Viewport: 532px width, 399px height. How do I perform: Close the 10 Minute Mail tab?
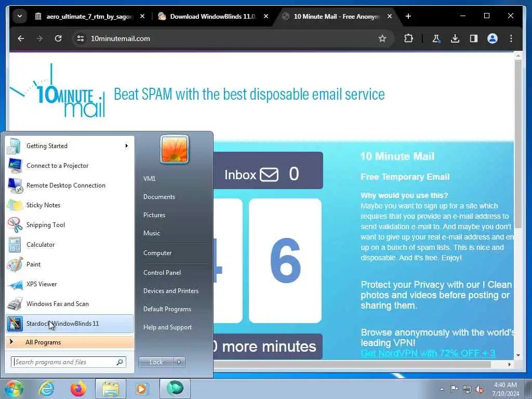click(x=390, y=16)
